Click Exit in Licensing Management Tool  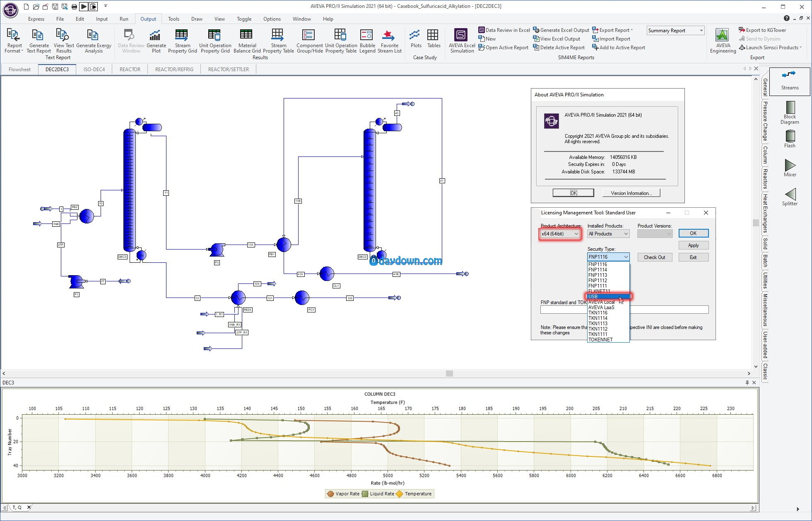tap(693, 257)
